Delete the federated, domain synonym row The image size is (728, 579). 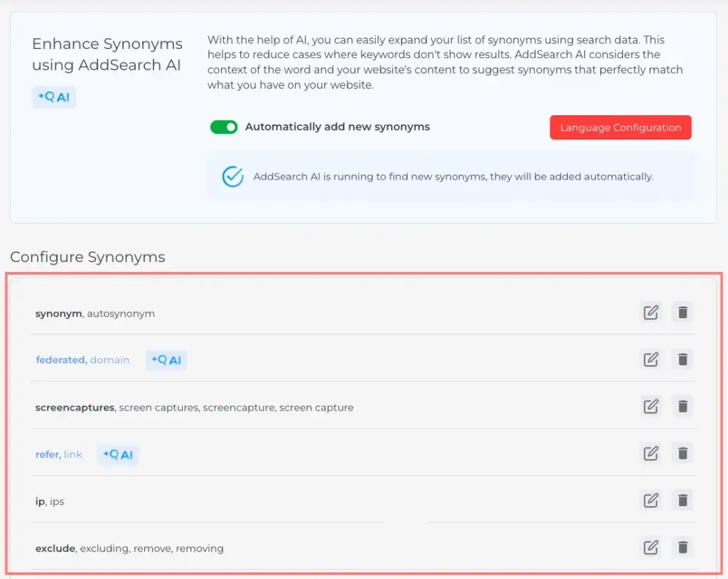coord(682,359)
